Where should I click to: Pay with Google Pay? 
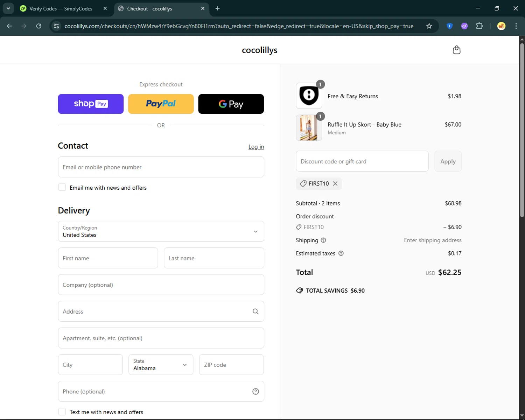point(231,104)
